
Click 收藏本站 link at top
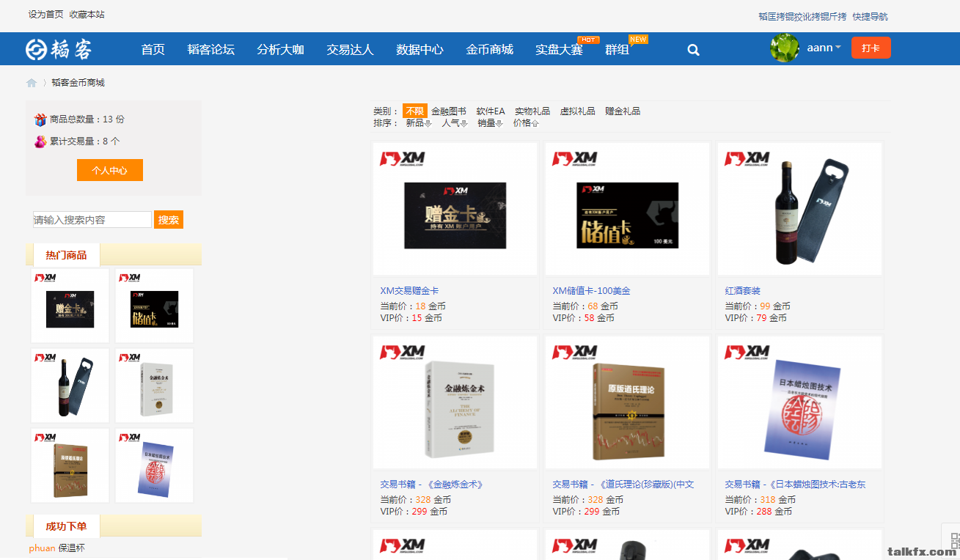pyautogui.click(x=87, y=15)
